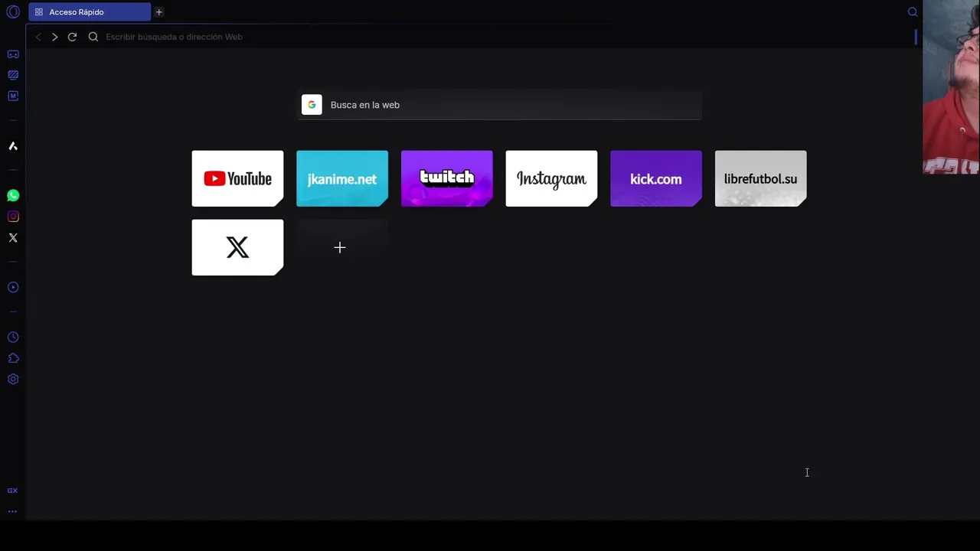Open WhatsApp messenger in the sidebar
Image resolution: width=980 pixels, height=551 pixels.
pyautogui.click(x=13, y=196)
